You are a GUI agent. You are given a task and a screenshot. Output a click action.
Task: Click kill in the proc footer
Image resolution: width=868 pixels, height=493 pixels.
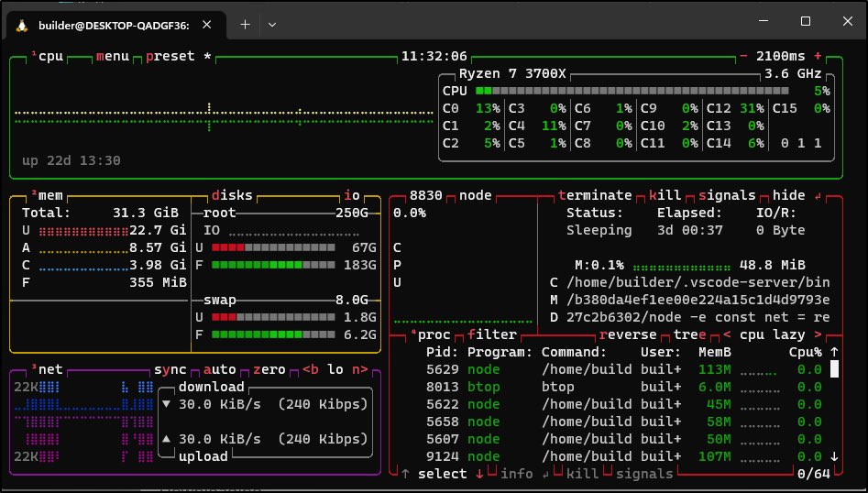click(x=582, y=474)
